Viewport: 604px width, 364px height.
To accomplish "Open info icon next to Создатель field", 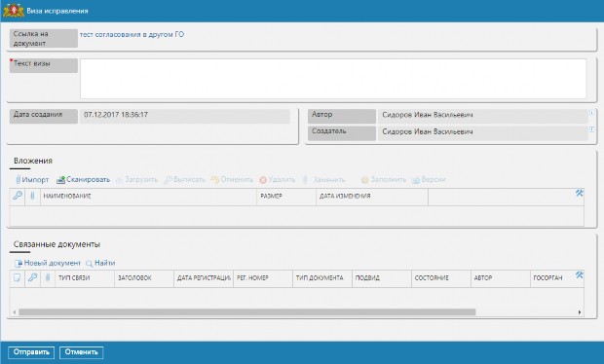I will pos(591,129).
